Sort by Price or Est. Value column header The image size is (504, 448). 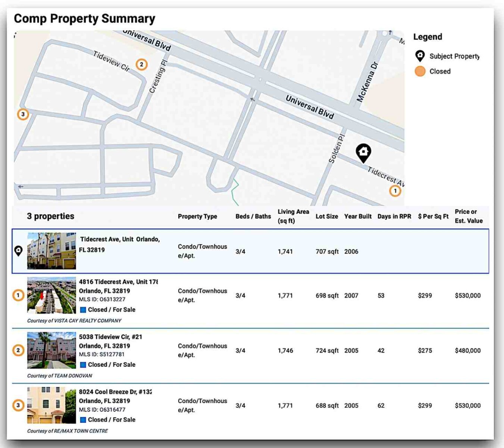point(468,216)
